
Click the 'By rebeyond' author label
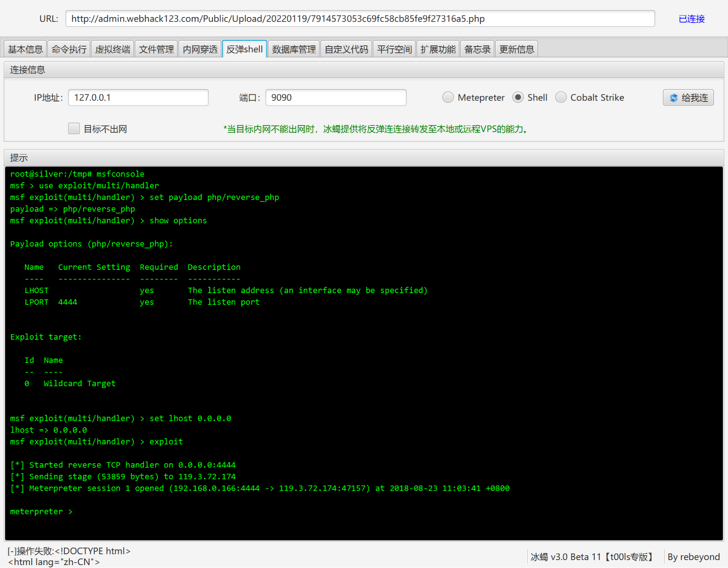[x=693, y=557]
